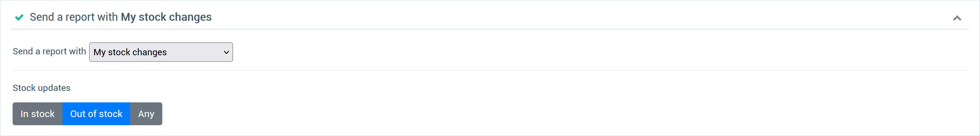Hide section using the up arrow icon

[957, 18]
